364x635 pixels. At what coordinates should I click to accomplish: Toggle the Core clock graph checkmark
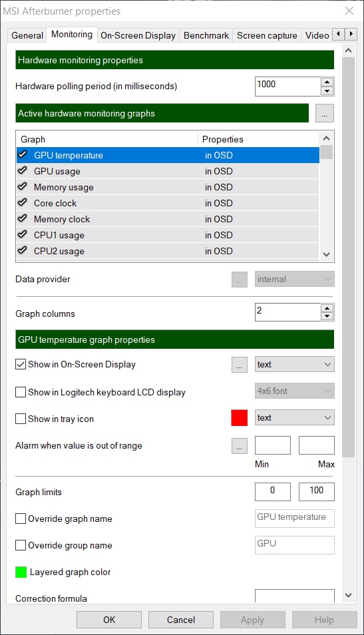pyautogui.click(x=23, y=202)
